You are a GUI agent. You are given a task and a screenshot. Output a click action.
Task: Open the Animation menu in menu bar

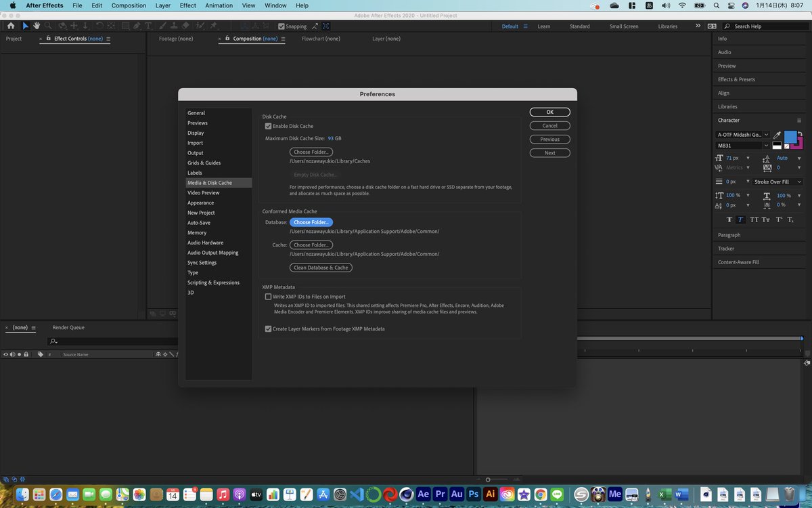click(218, 5)
